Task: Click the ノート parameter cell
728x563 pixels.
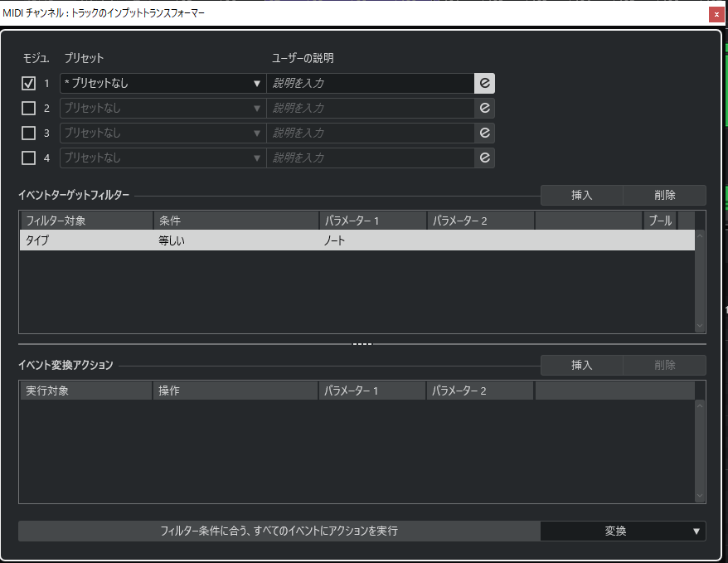Action: coord(373,240)
